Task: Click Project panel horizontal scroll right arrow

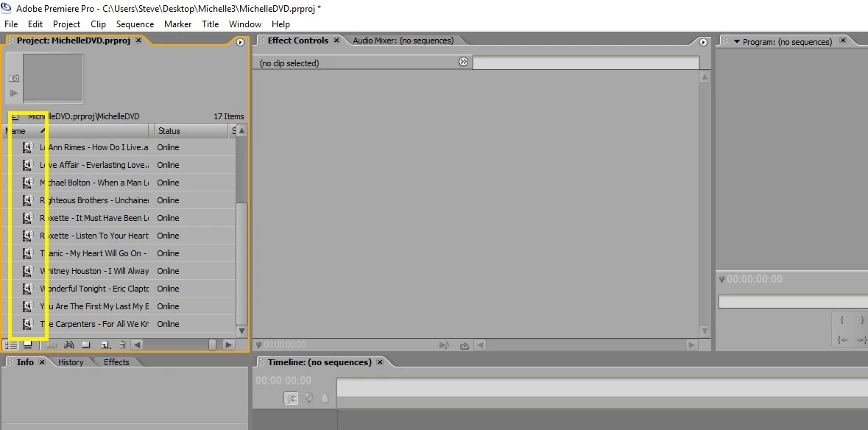Action: click(229, 345)
